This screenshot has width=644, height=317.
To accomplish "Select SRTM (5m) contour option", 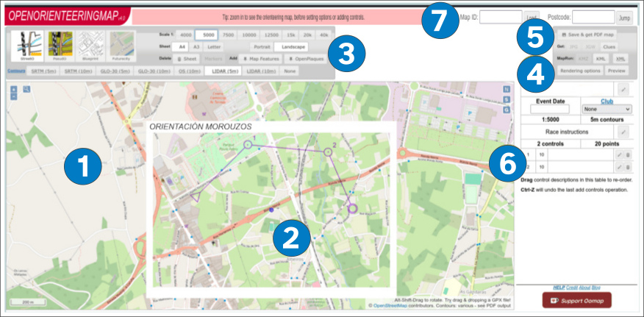I will click(40, 72).
